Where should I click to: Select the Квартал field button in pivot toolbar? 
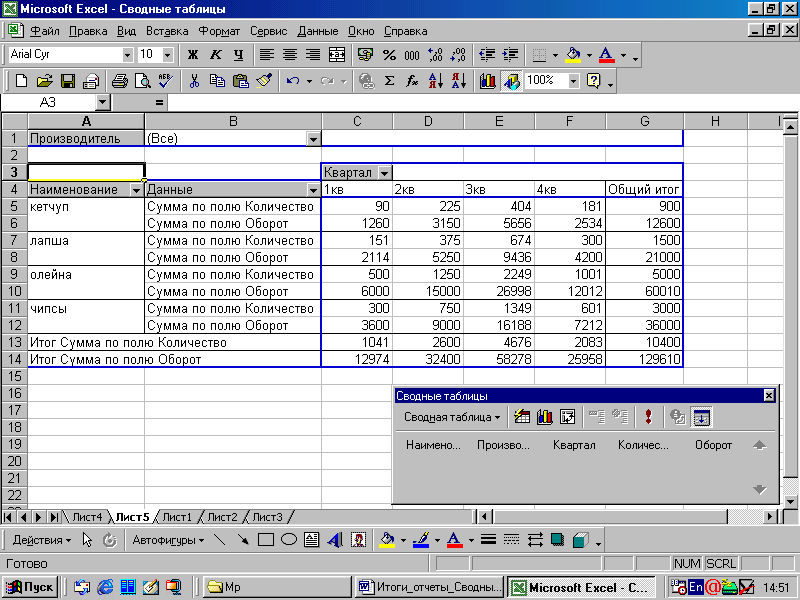coord(574,445)
